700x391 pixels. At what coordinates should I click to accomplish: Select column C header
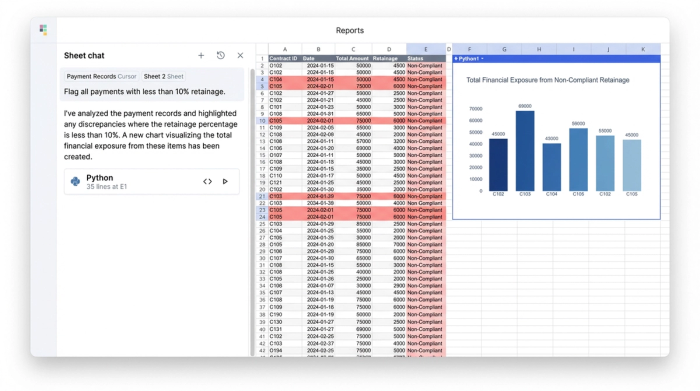click(353, 49)
